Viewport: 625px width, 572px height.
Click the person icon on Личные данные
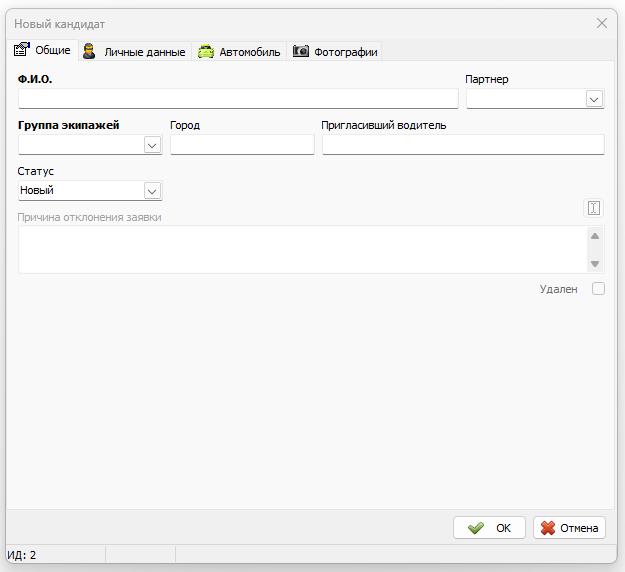pyautogui.click(x=89, y=51)
